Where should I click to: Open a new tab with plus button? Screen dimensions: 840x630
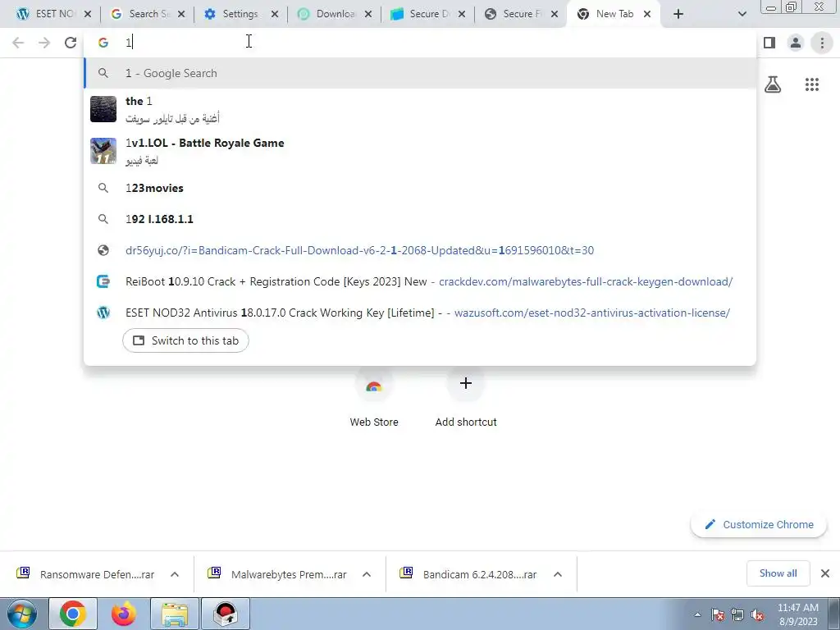coord(678,14)
